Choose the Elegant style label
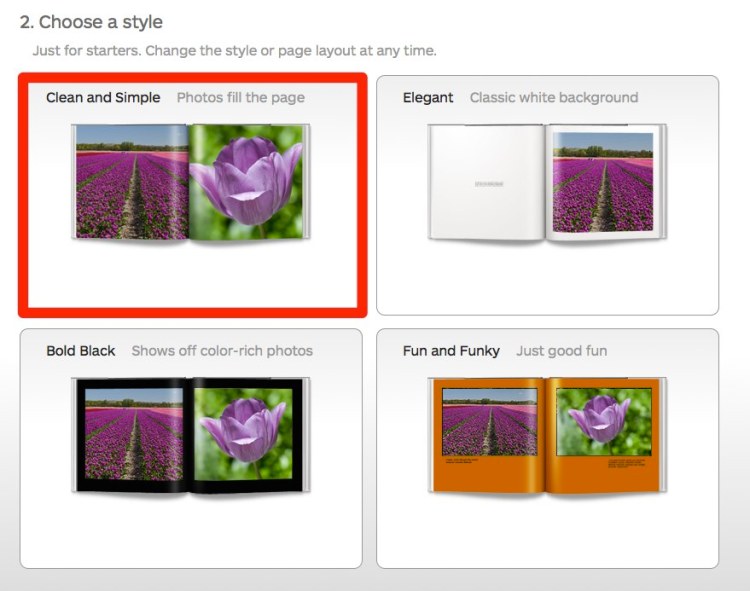This screenshot has width=750, height=591. point(428,98)
